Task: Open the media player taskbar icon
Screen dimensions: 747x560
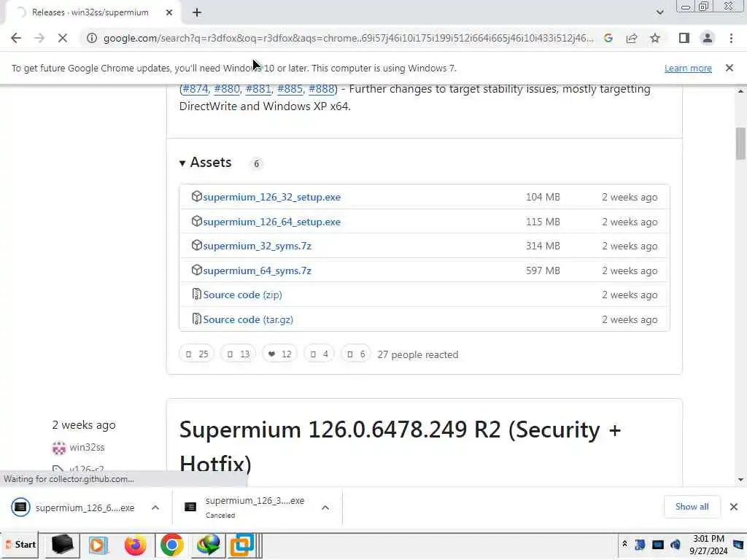Action: point(98,544)
